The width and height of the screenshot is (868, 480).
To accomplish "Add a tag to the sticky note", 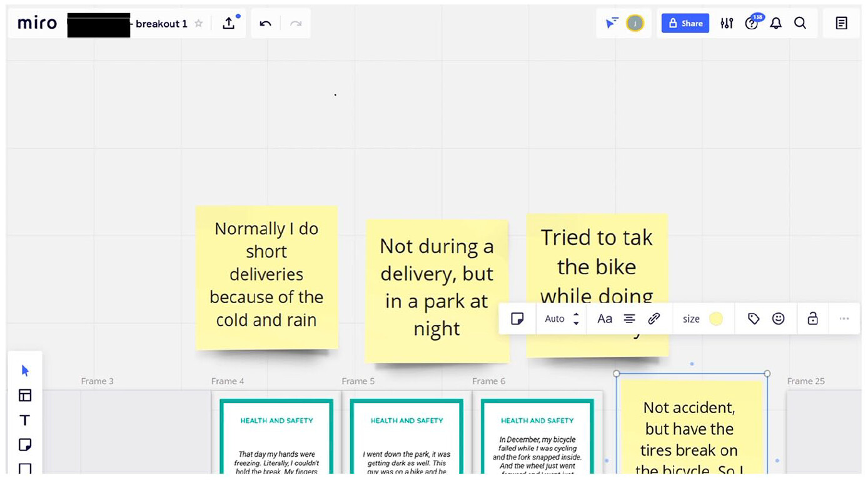I will pyautogui.click(x=754, y=319).
